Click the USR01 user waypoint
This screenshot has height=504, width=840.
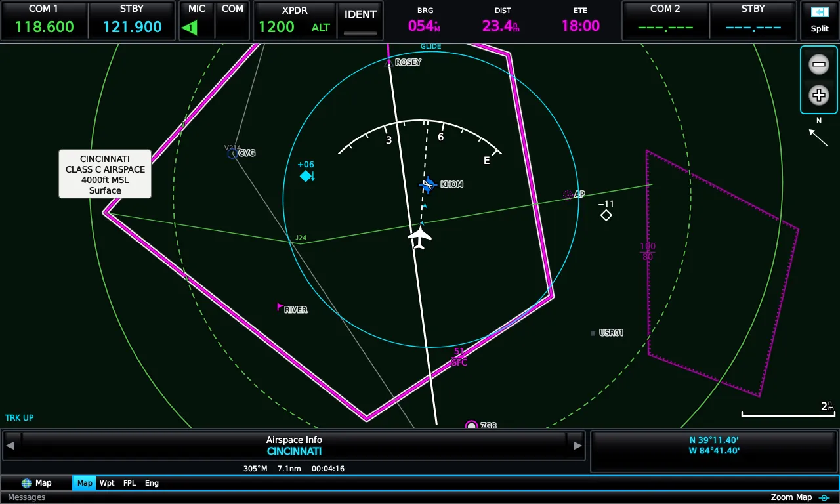tap(593, 333)
